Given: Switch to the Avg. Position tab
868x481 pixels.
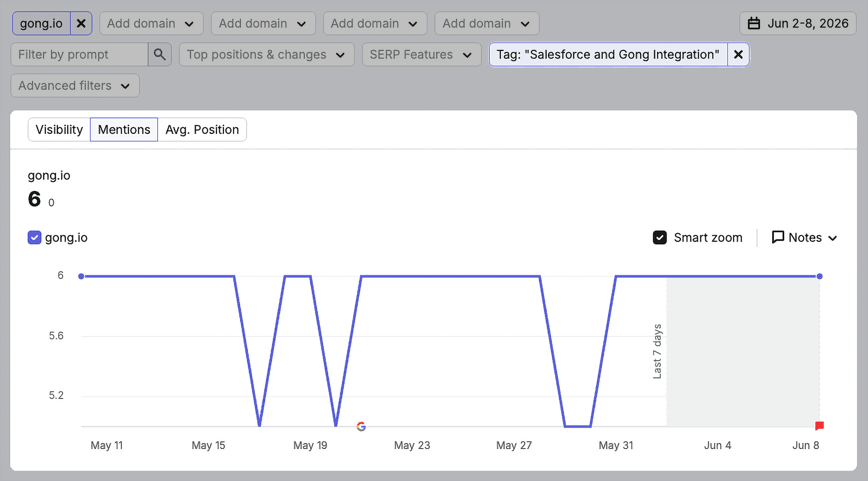Looking at the screenshot, I should tap(202, 130).
